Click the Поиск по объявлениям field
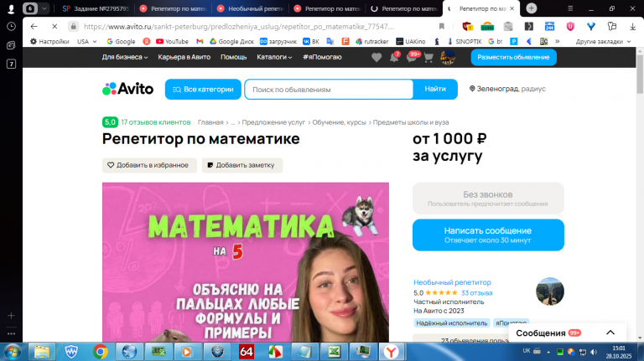This screenshot has height=361, width=644. (329, 89)
